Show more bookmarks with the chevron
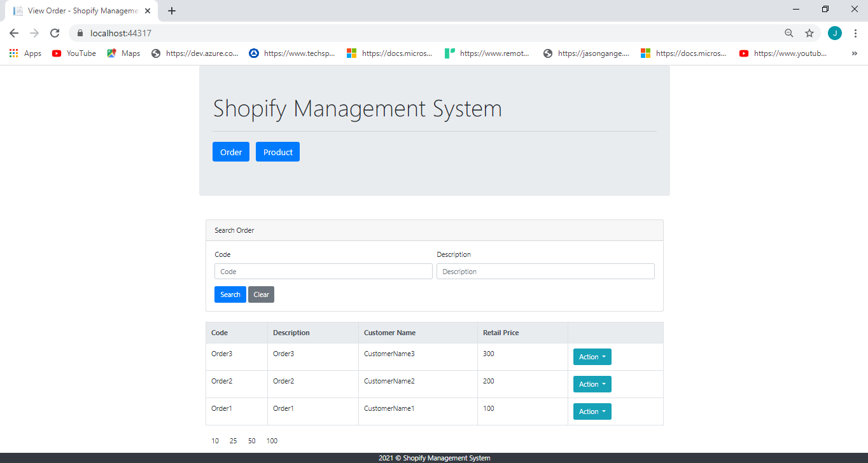868x463 pixels. tap(854, 53)
